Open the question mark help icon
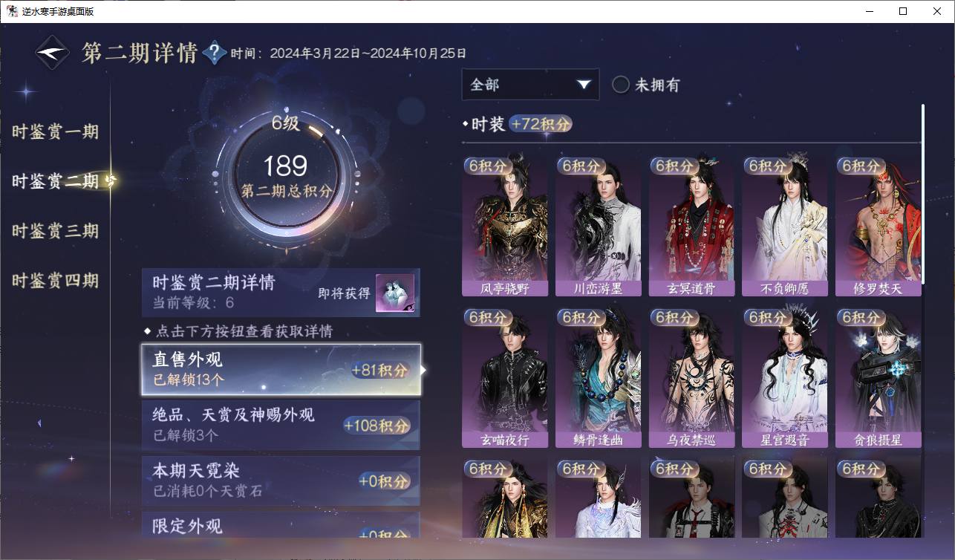 pyautogui.click(x=214, y=53)
